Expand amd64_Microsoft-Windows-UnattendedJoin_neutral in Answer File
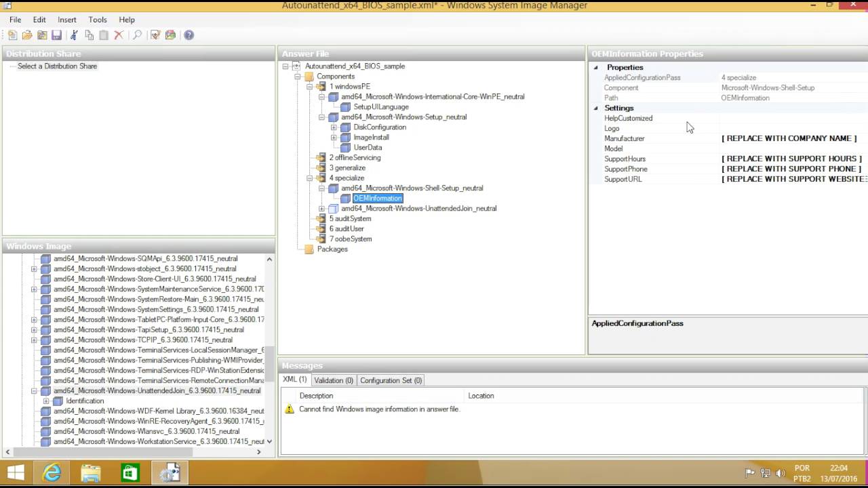Image resolution: width=868 pixels, height=488 pixels. coord(322,209)
